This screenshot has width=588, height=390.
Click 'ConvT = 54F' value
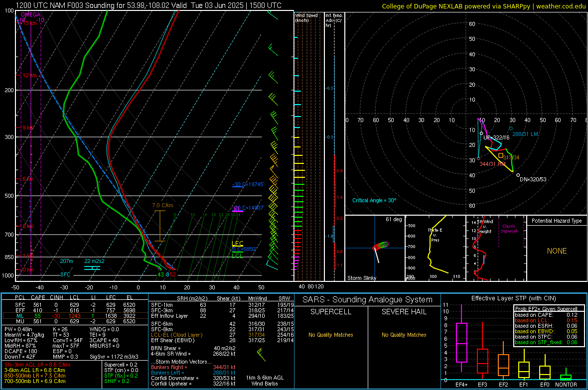point(68,341)
